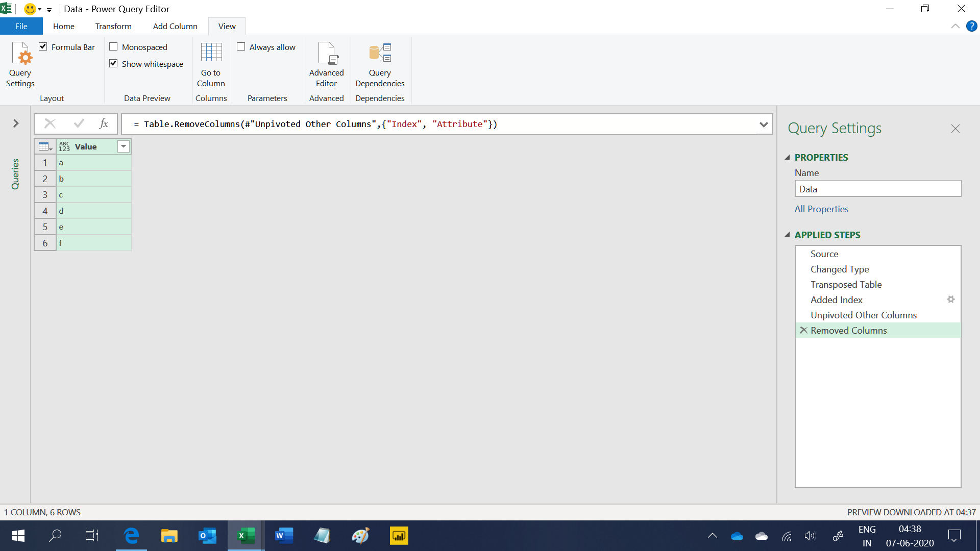980x551 pixels.
Task: Click the query Name input field
Action: (877, 189)
